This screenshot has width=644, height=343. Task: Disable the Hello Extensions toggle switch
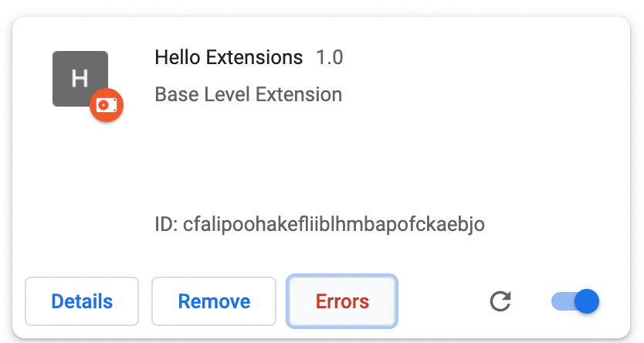click(575, 301)
